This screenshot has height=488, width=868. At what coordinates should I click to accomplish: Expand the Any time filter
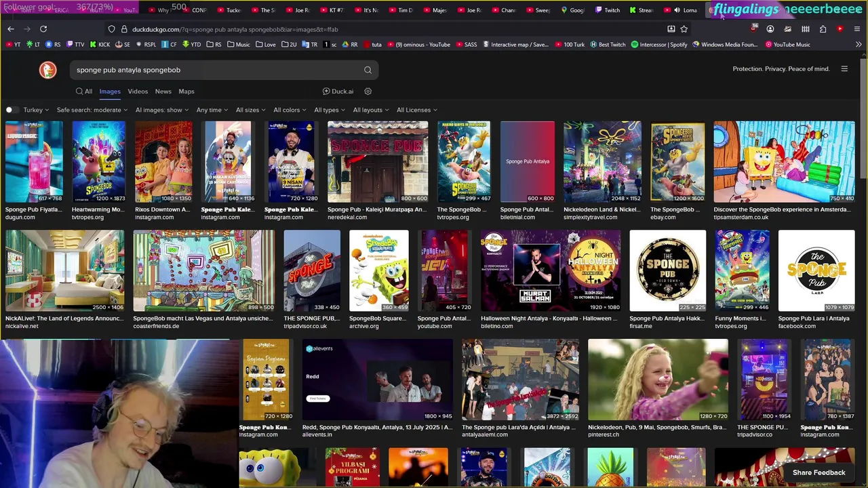tap(212, 110)
